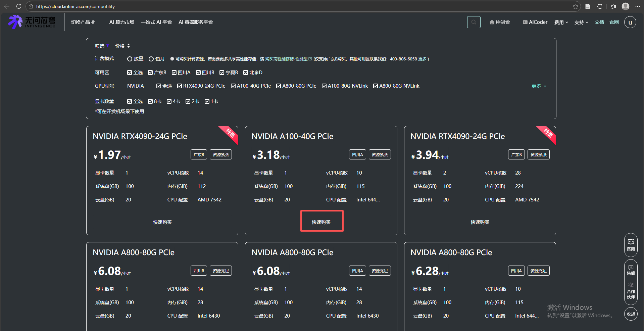Open the 购买高性能存储-性能型 link
This screenshot has width=644, height=331.
288,59
